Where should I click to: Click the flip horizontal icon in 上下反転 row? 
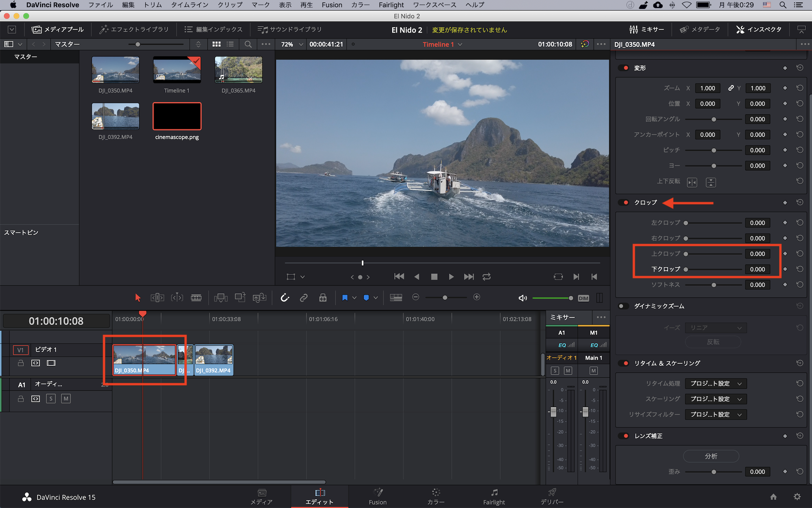[692, 182]
